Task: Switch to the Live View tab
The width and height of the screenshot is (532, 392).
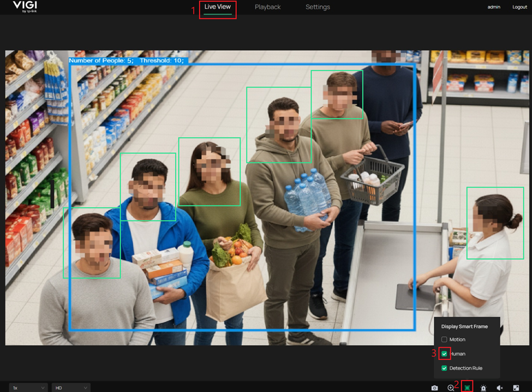Action: [218, 7]
